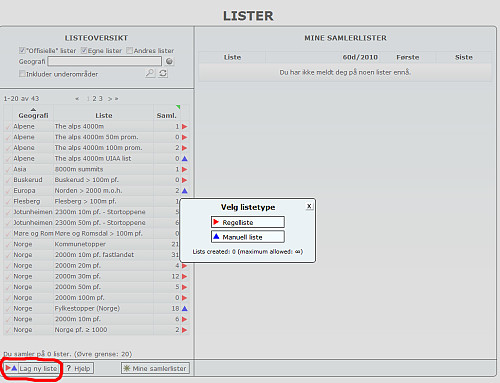Click the 60d/2010 column header in Mine samlerlister
The height and width of the screenshot is (383, 500).
click(x=360, y=57)
